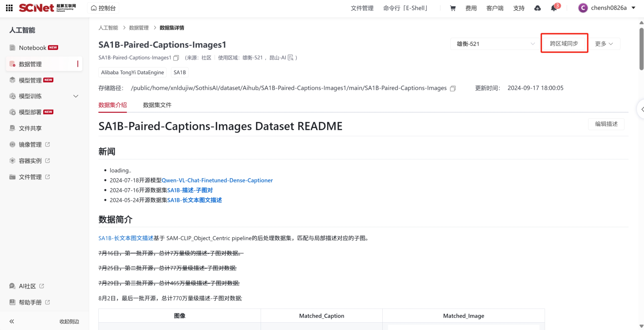Open the Qwen-VL-Chat-Finetuned-Dense-Captioner link
The image size is (644, 330).
217,180
